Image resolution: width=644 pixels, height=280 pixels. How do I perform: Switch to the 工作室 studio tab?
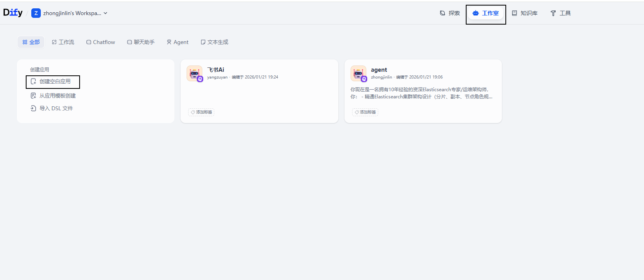(486, 13)
